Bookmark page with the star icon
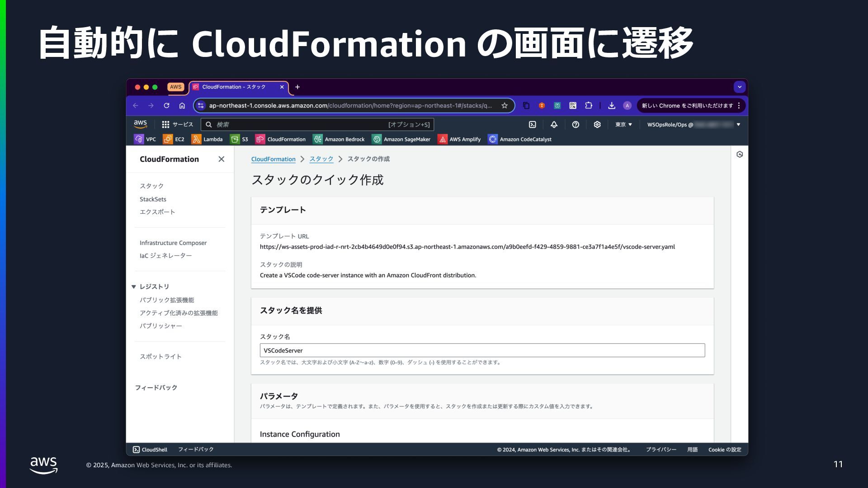The image size is (868, 488). pos(505,106)
